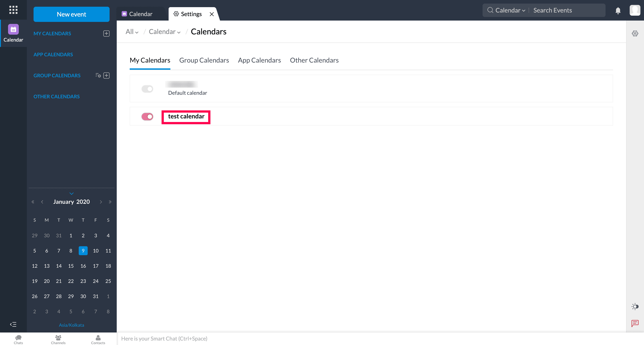Select January 28 in mini calendar
The image size is (644, 345).
coord(59,296)
